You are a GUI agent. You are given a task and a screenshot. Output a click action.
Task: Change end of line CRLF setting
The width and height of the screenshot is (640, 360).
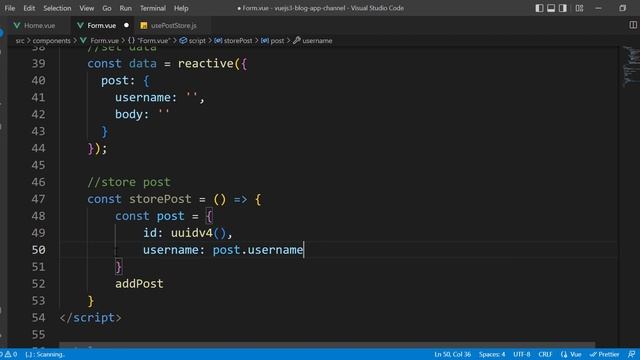click(x=545, y=354)
